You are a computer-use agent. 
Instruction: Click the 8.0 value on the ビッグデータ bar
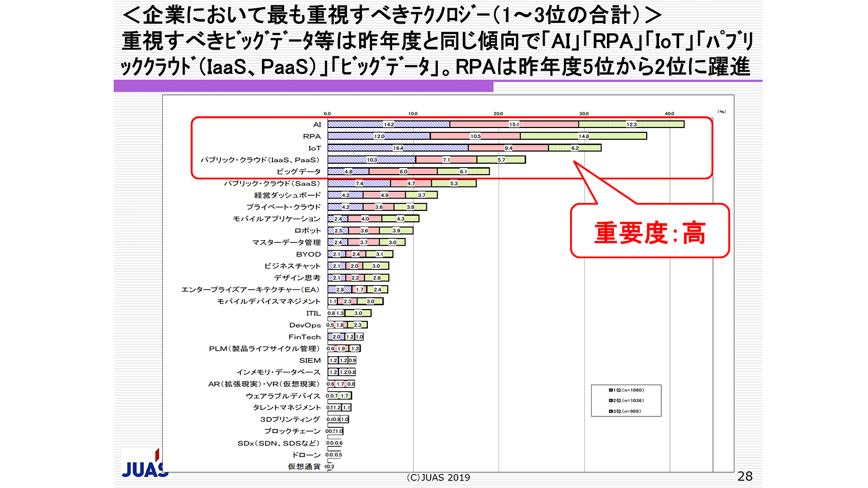[404, 172]
